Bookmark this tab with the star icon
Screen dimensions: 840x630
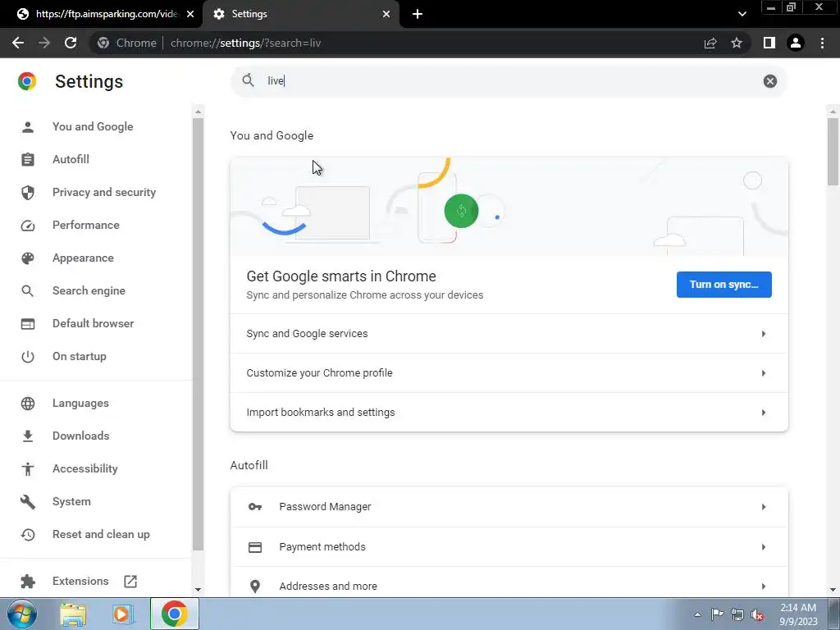pyautogui.click(x=737, y=43)
